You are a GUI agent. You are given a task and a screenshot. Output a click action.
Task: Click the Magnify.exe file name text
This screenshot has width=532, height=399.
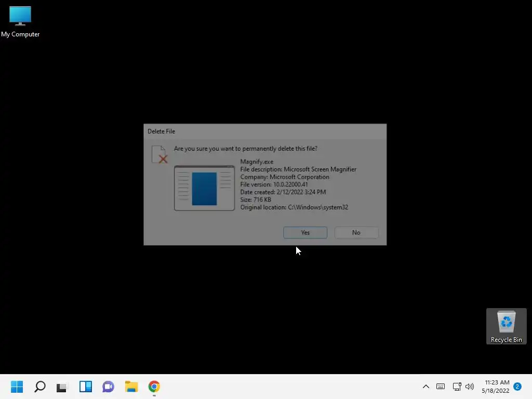point(257,162)
